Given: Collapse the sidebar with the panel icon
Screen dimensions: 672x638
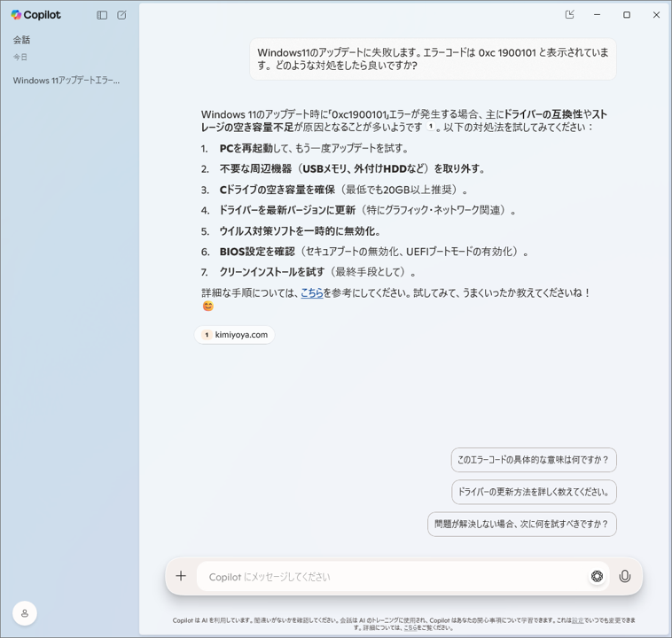Looking at the screenshot, I should pyautogui.click(x=102, y=15).
